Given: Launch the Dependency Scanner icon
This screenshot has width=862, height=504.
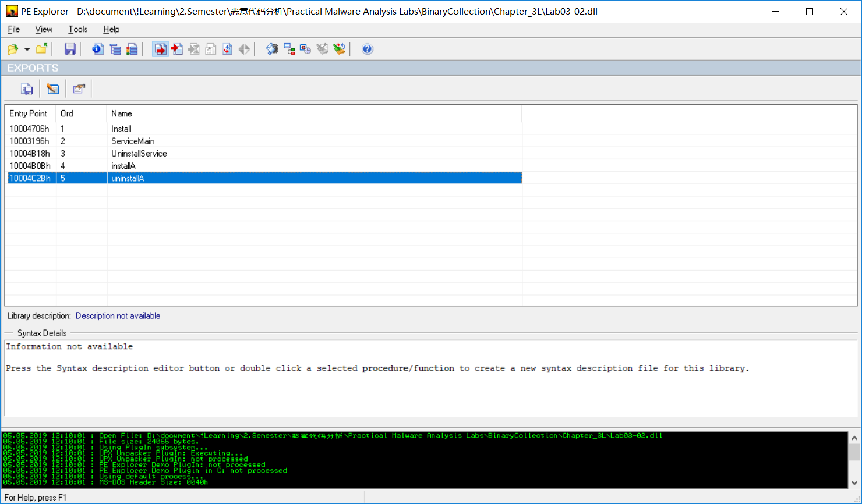Looking at the screenshot, I should pyautogui.click(x=289, y=49).
